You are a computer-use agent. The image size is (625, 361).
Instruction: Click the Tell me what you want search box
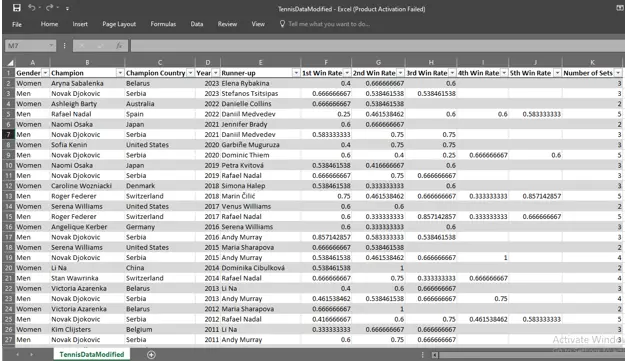pos(329,24)
